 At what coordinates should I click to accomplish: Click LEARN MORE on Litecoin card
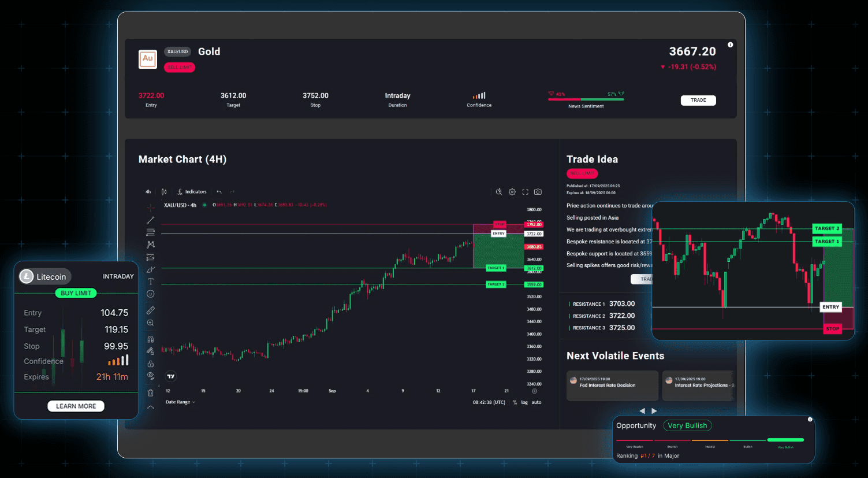(76, 406)
